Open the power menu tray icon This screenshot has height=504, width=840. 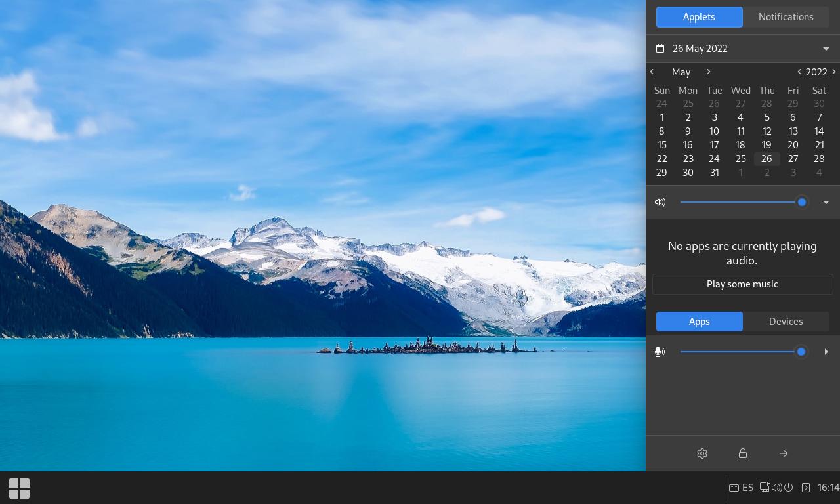click(789, 488)
